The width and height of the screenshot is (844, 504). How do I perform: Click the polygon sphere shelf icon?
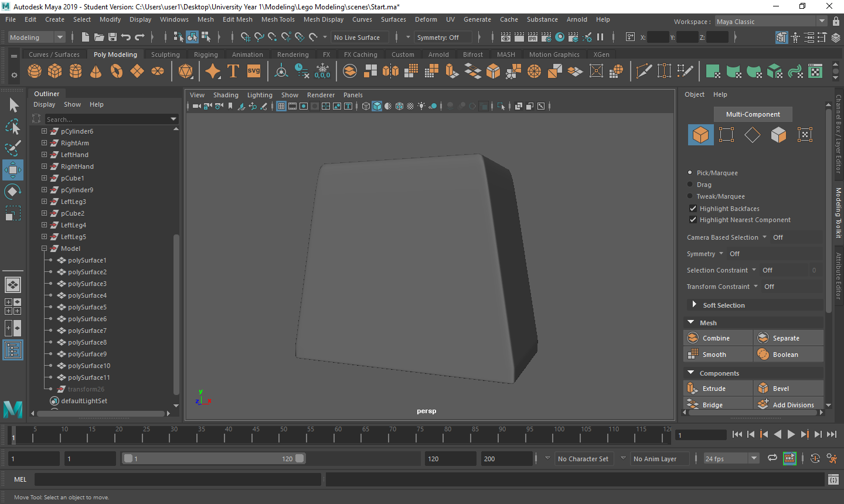click(x=35, y=71)
